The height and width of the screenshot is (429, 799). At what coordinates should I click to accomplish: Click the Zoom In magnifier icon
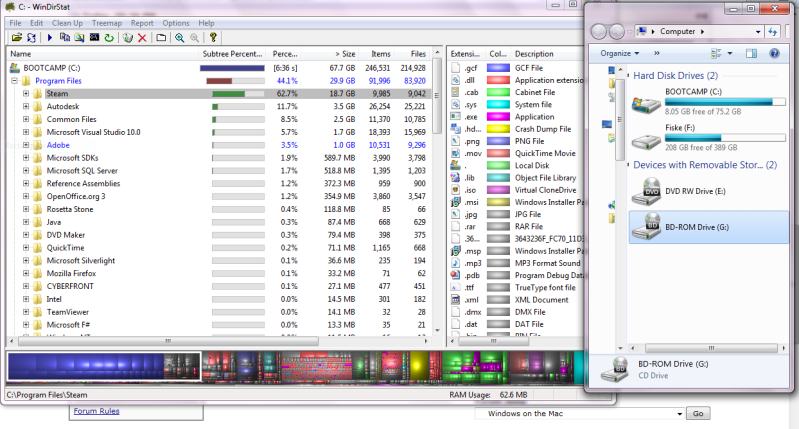point(180,38)
